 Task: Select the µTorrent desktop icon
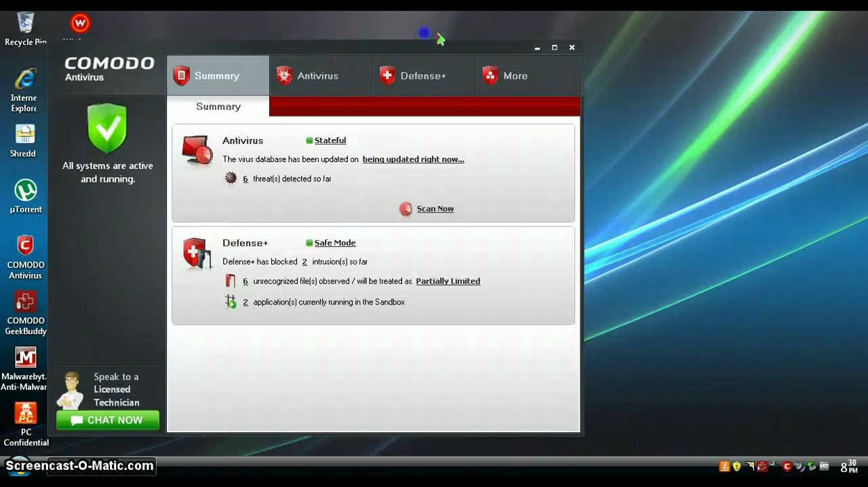pos(26,197)
